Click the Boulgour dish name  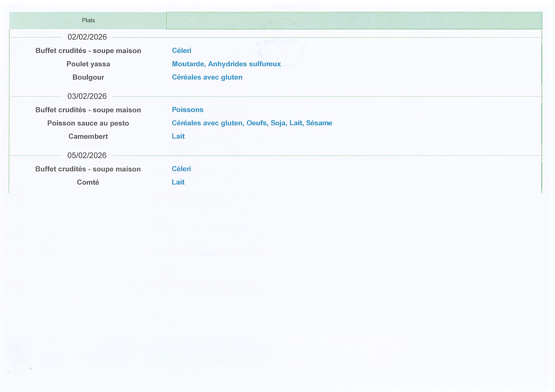88,77
